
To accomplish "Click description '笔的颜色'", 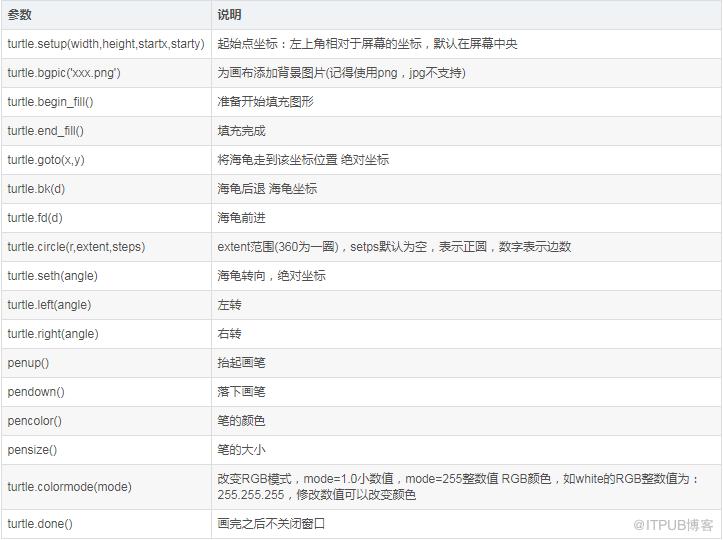I will [x=241, y=421].
